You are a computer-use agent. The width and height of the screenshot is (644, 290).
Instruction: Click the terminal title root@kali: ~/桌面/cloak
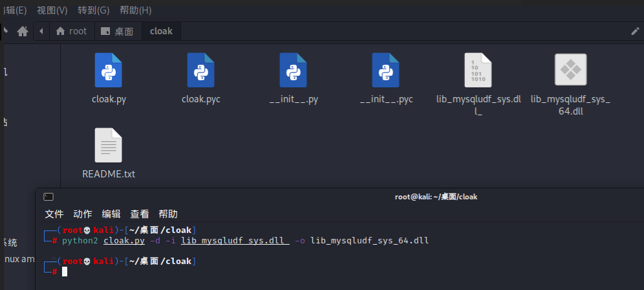click(x=436, y=197)
